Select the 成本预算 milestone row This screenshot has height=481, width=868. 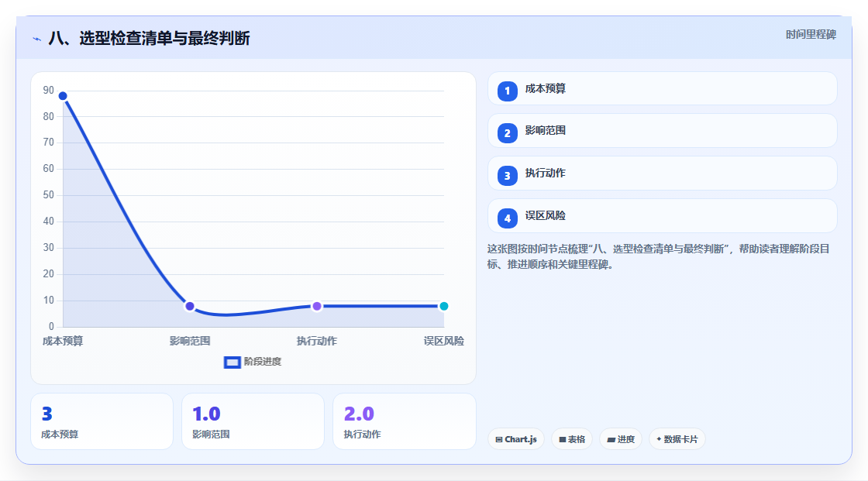tap(662, 88)
